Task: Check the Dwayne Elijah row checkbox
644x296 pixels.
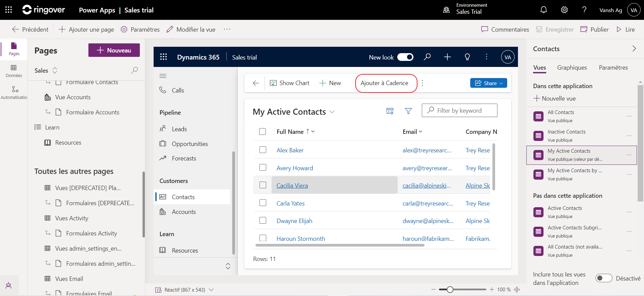Action: [x=263, y=220]
